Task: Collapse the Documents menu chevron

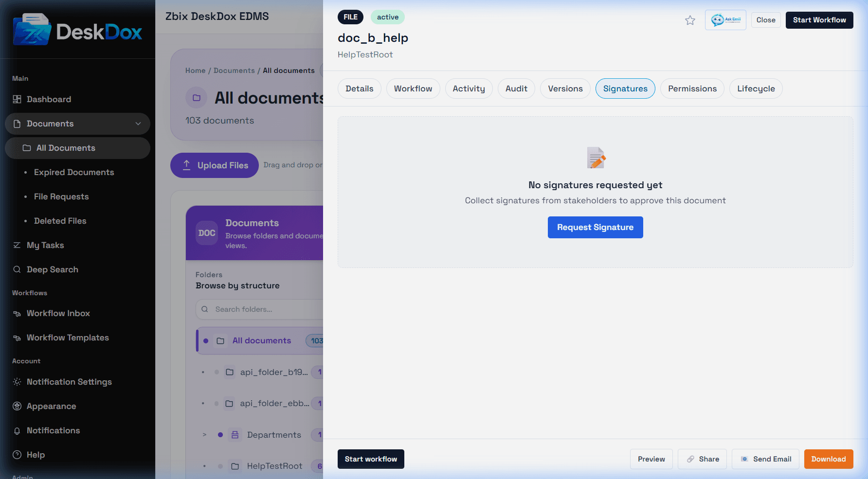Action: [x=138, y=124]
